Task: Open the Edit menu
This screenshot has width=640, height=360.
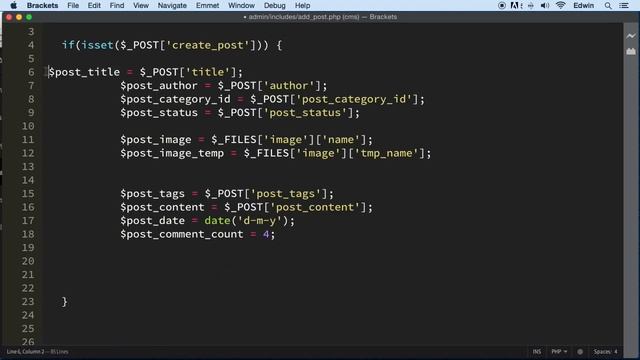Action: pyautogui.click(x=94, y=5)
